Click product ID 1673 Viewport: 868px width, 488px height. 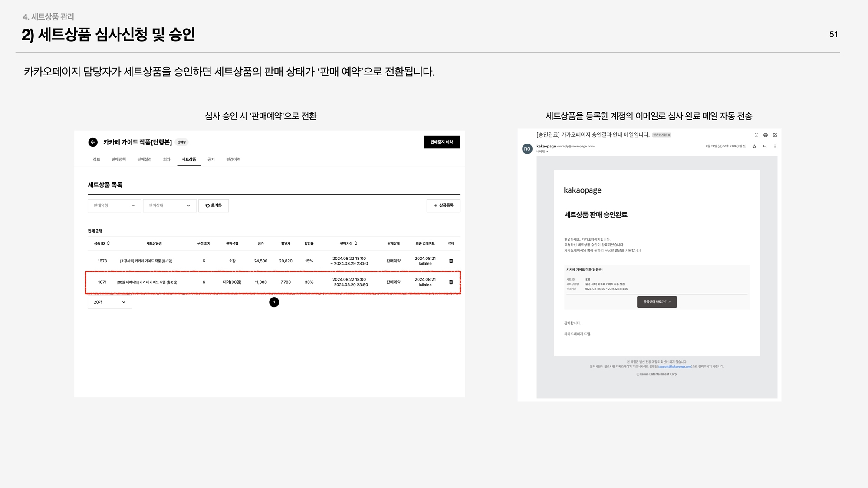(102, 261)
